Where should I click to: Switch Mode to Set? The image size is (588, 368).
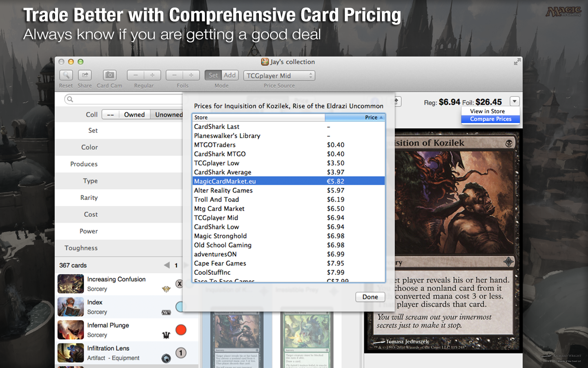213,75
